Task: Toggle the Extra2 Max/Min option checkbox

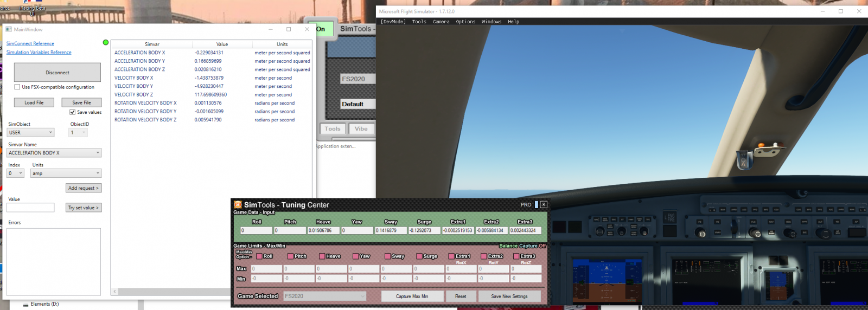Action: (483, 256)
